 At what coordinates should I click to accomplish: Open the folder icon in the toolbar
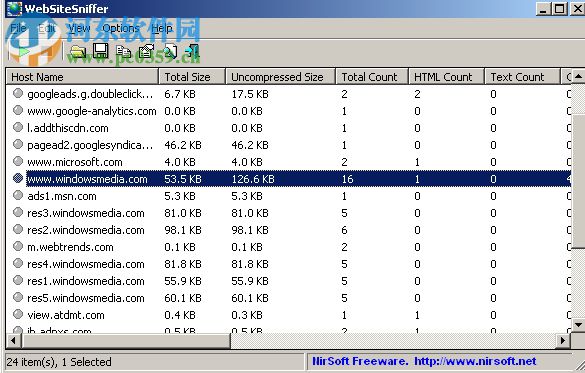[x=78, y=51]
